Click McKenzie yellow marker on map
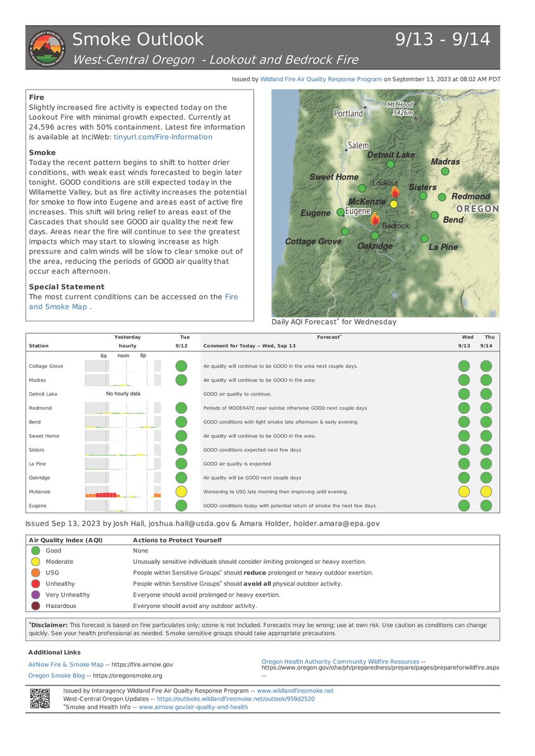 pos(394,203)
